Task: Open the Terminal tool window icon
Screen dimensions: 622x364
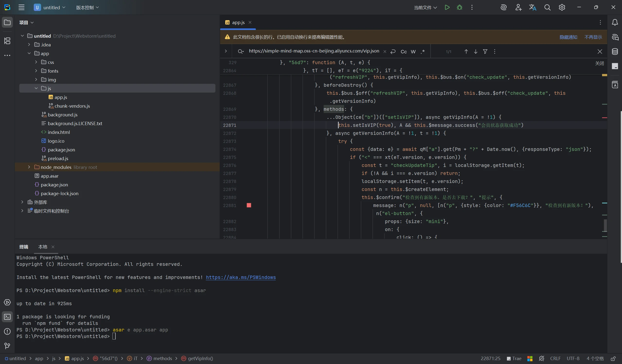Action: (x=7, y=317)
